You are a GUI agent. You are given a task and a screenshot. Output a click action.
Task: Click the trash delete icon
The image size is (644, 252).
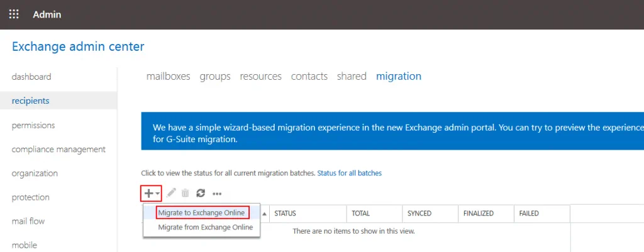pos(186,194)
